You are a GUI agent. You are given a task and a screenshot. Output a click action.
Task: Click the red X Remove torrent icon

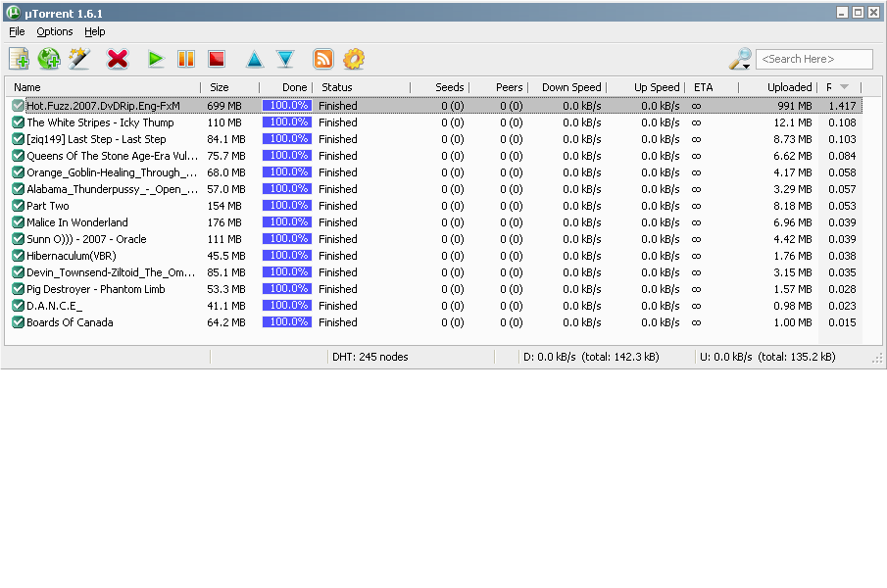(x=117, y=59)
